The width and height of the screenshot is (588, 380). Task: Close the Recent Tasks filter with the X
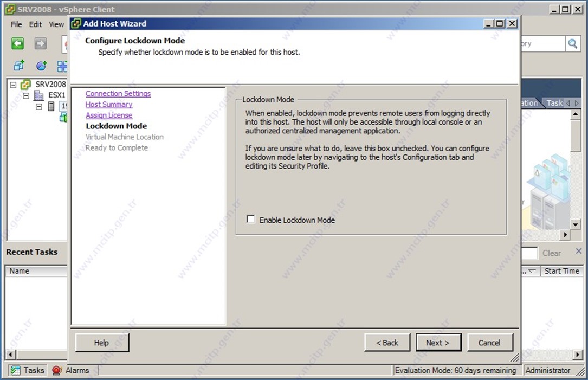tap(579, 251)
